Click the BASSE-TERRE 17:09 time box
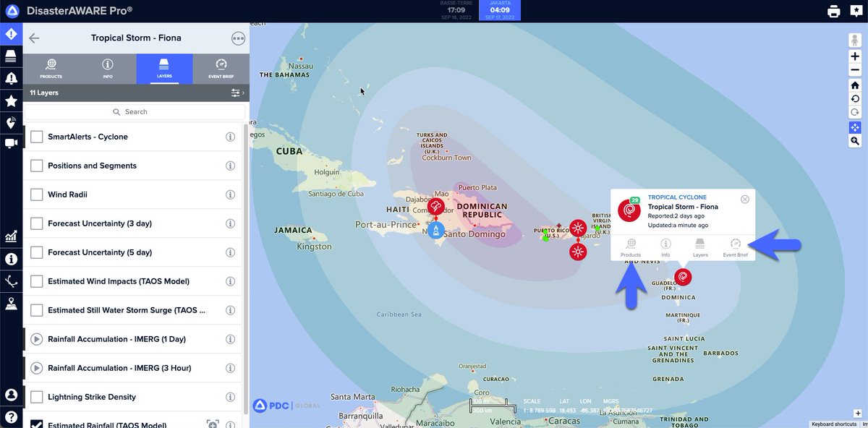The width and height of the screenshot is (868, 428). (456, 10)
